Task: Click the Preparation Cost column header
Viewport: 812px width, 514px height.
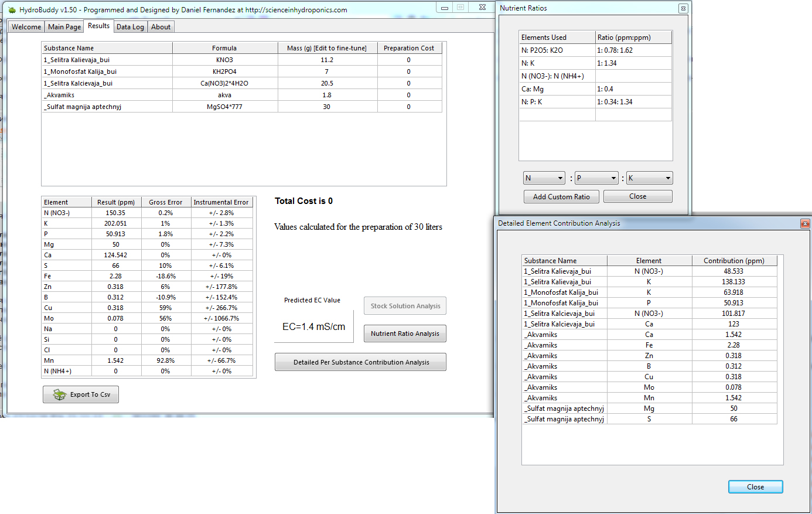Action: click(x=409, y=48)
